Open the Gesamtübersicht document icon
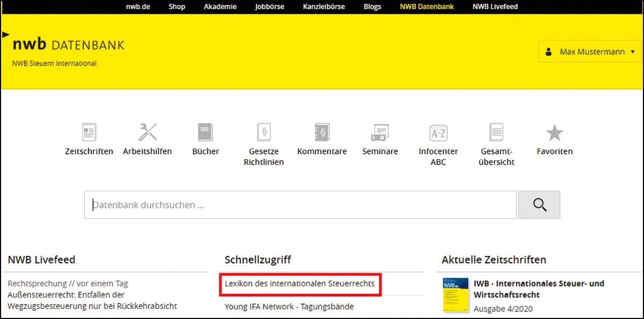The width and height of the screenshot is (644, 319). point(497,132)
